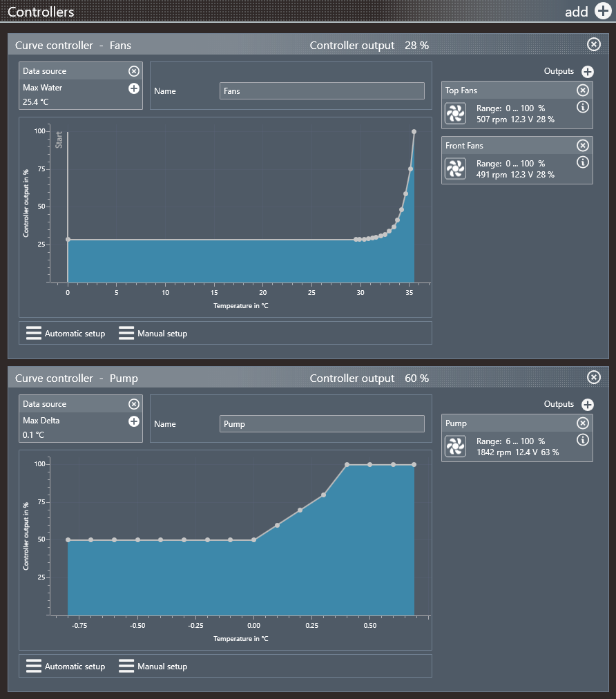Open Automatic setup for Pump controller
This screenshot has height=699, width=616.
[66, 667]
